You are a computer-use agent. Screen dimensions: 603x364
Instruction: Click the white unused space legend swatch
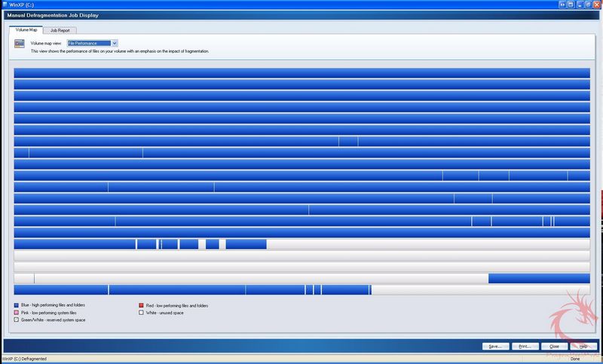click(141, 312)
